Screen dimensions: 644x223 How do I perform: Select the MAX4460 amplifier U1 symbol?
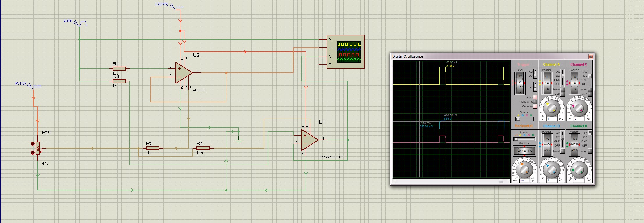(x=309, y=140)
